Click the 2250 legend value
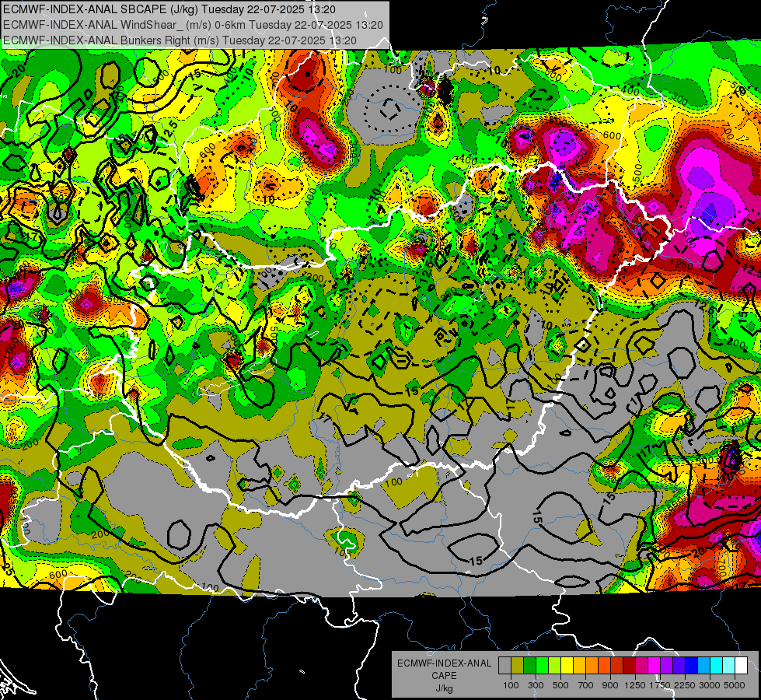Viewport: 761px width, 700px height. click(685, 685)
